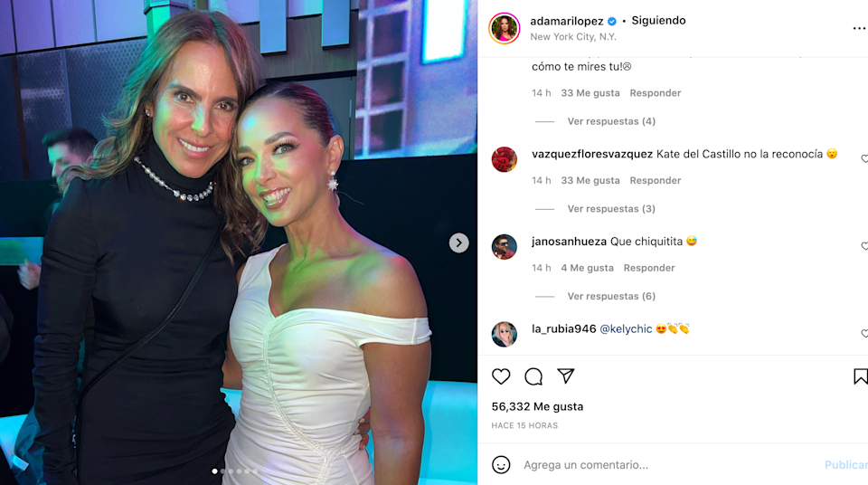The image size is (868, 485).
Task: Expand Ver respuestas (6)
Action: [x=611, y=297]
